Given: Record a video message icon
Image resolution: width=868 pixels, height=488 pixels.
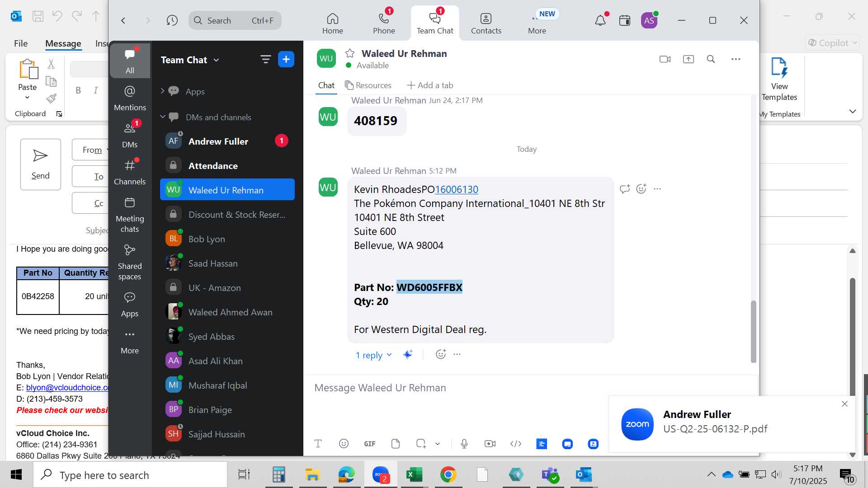Looking at the screenshot, I should [x=490, y=444].
